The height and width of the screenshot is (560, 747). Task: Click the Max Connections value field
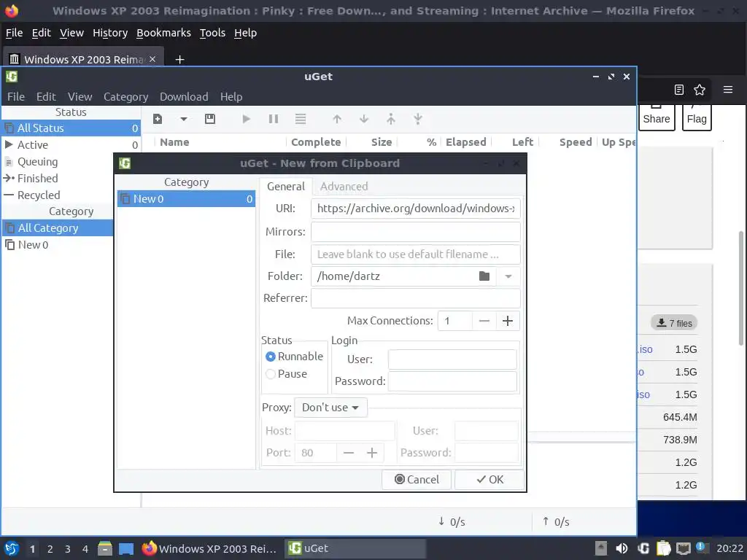[455, 321]
